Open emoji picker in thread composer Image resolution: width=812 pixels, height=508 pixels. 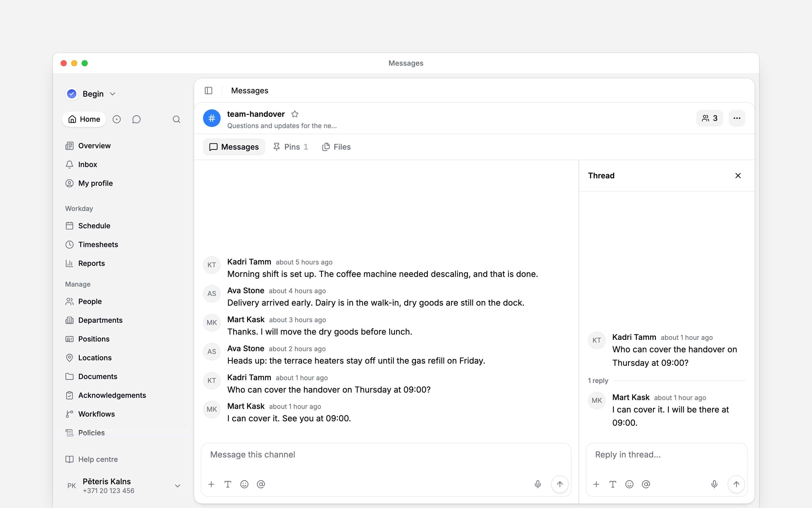tap(629, 484)
